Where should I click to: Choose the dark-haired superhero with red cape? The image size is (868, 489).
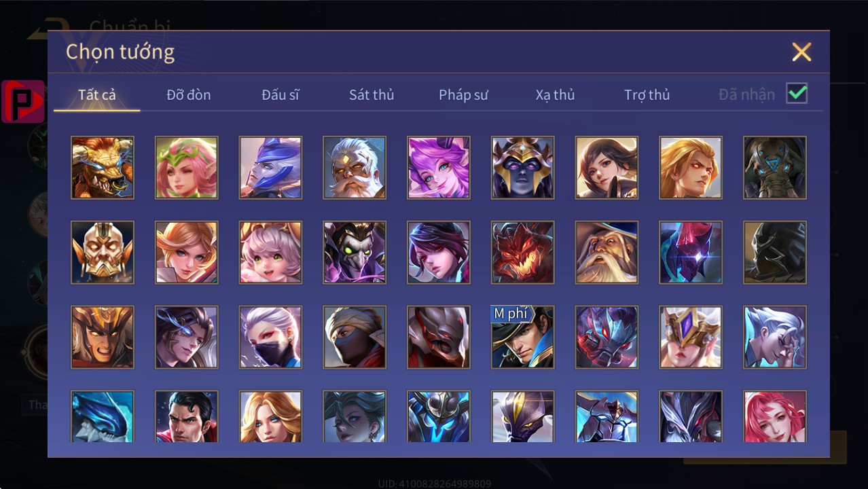187,416
